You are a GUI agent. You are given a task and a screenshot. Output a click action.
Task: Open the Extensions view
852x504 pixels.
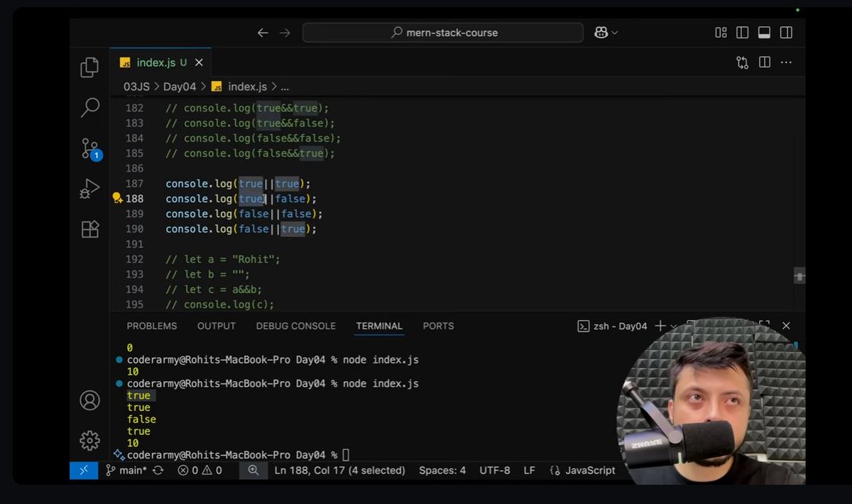coord(89,229)
